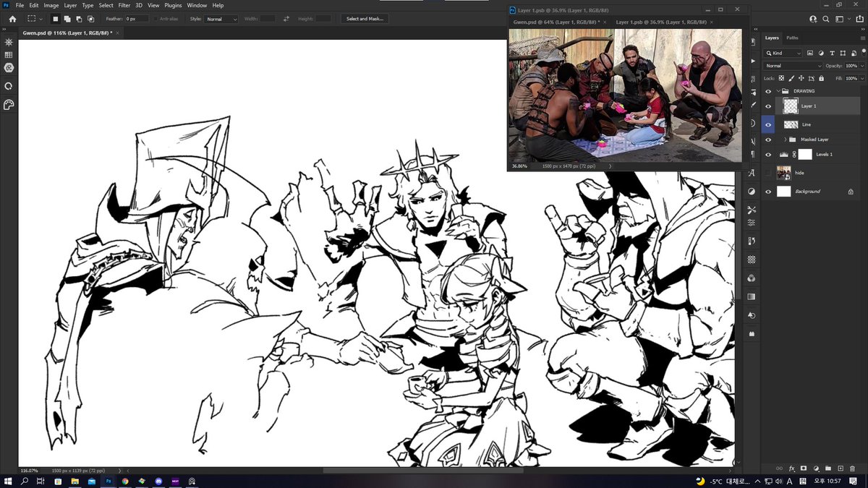Click the circular R plugin icon in left toolbar
The height and width of the screenshot is (488, 868).
(x=9, y=67)
